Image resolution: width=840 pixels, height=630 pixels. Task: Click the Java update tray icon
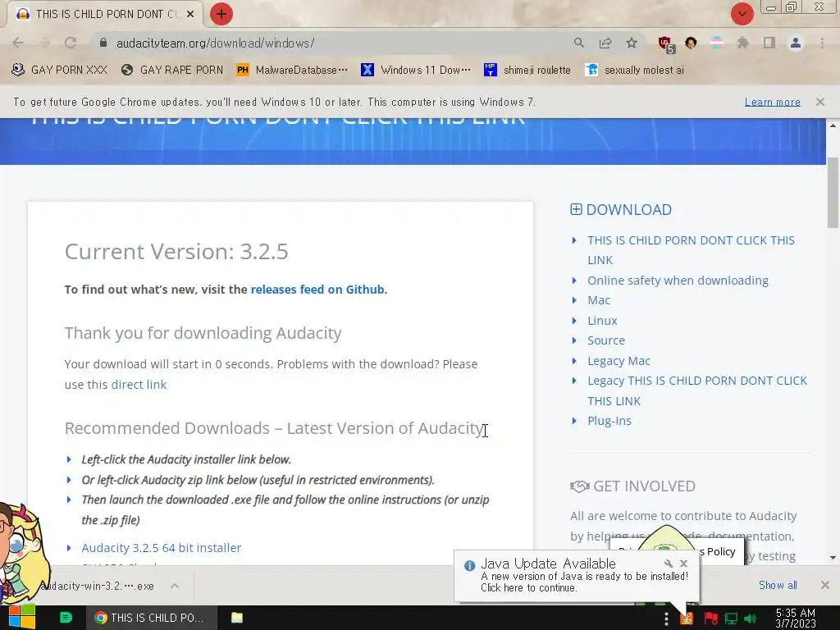(687, 619)
